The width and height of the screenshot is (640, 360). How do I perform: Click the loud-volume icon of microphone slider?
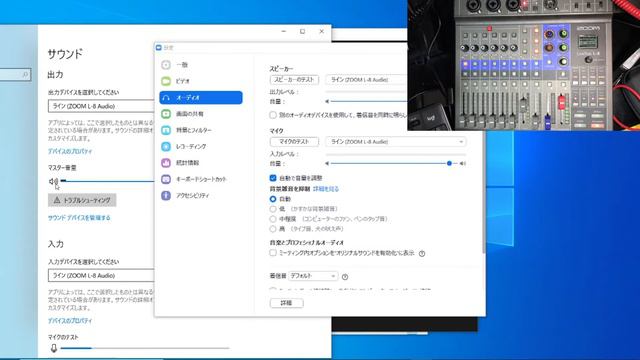(463, 163)
